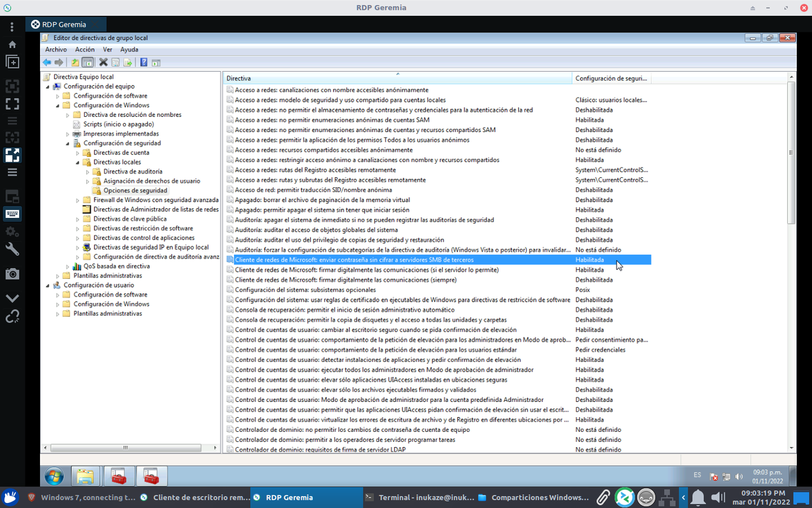The width and height of the screenshot is (812, 508).
Task: Expand the QoS basada en directiva node
Action: pyautogui.click(x=68, y=267)
